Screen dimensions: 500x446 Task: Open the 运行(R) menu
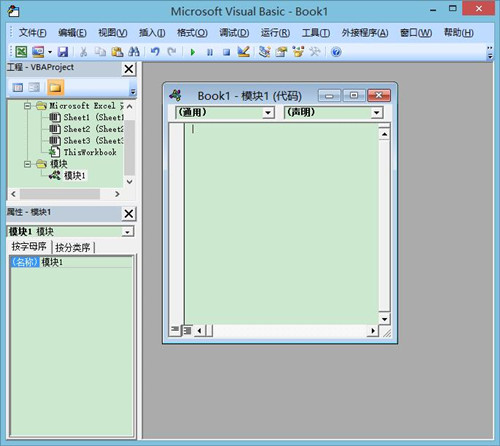click(x=275, y=33)
